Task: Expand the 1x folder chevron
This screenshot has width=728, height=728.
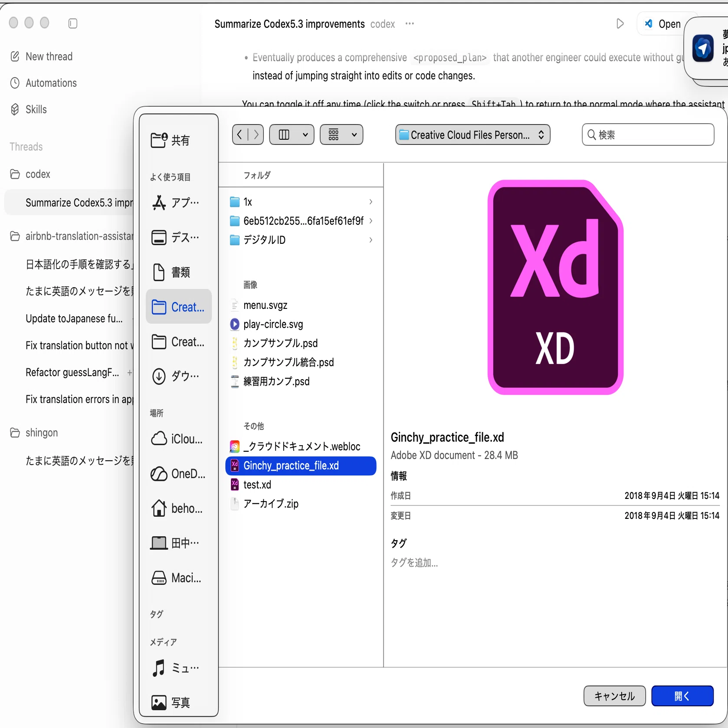Action: pyautogui.click(x=371, y=202)
